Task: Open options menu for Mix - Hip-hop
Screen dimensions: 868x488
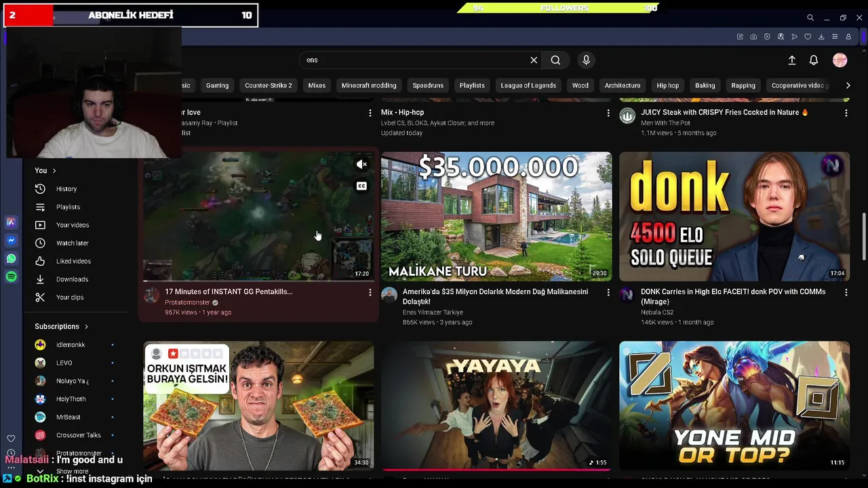Action: point(608,113)
